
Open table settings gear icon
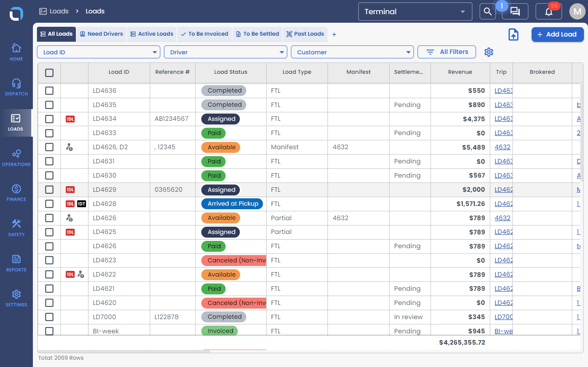tap(489, 52)
